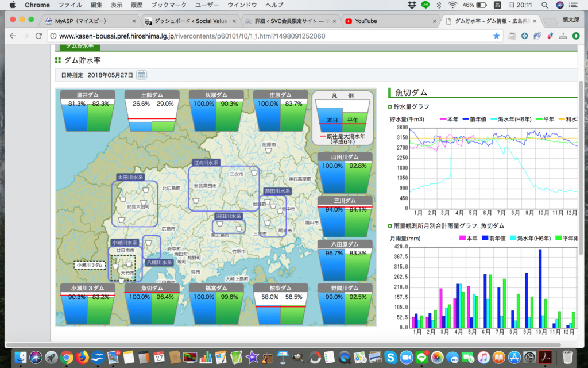Launch Firefox from the Dock
This screenshot has height=368, width=588.
(x=82, y=357)
